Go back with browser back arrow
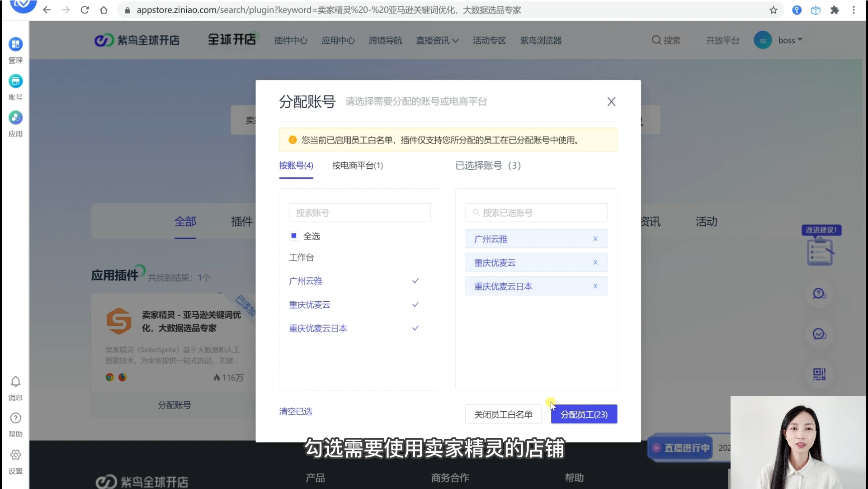 coord(47,10)
